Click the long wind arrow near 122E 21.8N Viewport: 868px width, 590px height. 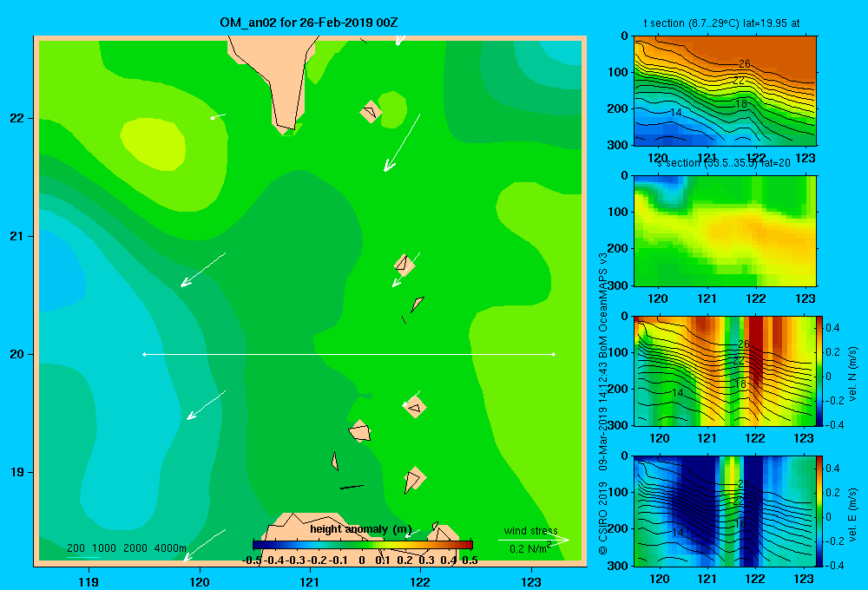point(402,143)
